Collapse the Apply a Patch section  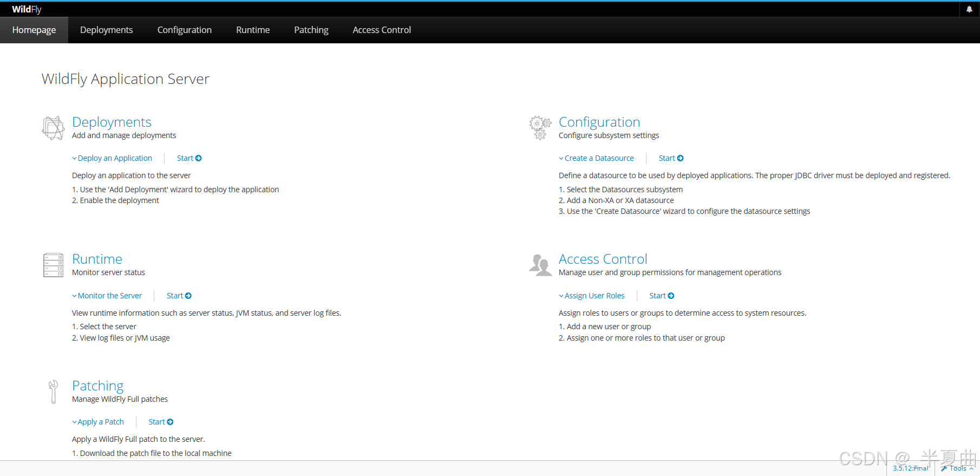tap(98, 422)
